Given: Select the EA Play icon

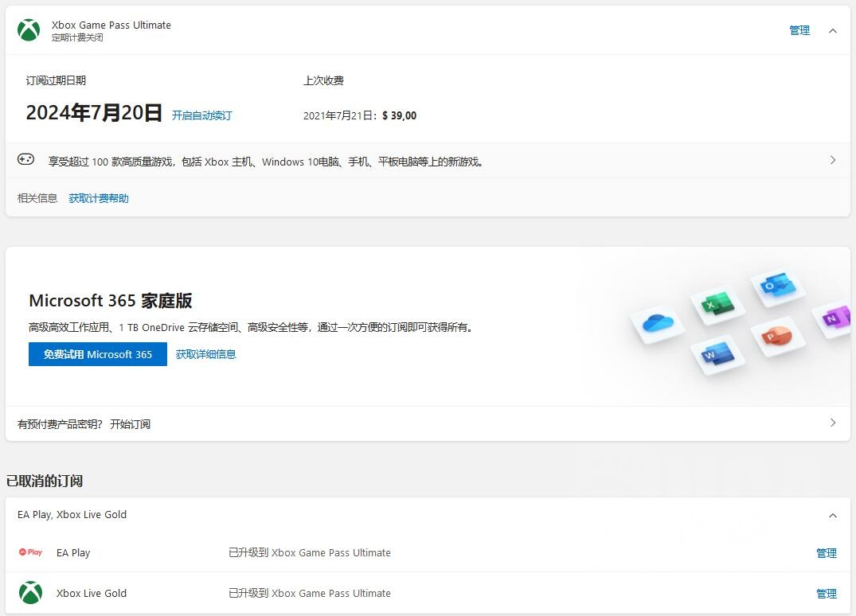Looking at the screenshot, I should pyautogui.click(x=30, y=552).
